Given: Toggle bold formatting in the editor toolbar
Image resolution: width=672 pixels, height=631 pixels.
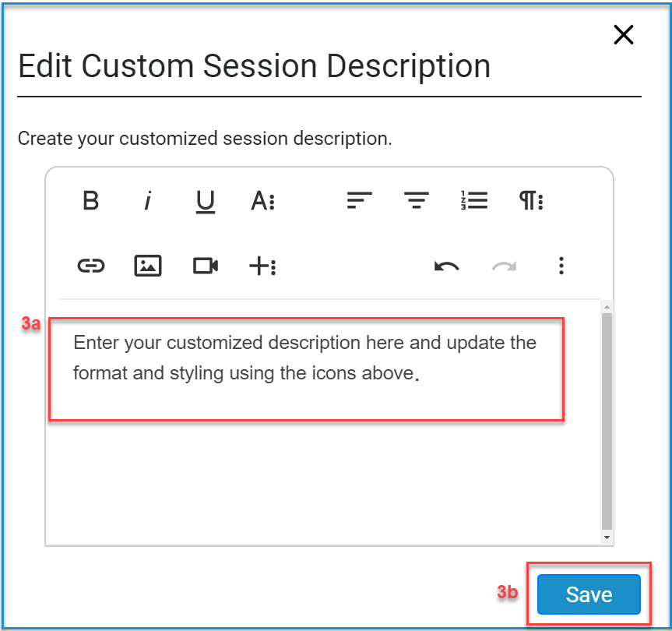Looking at the screenshot, I should coord(90,200).
